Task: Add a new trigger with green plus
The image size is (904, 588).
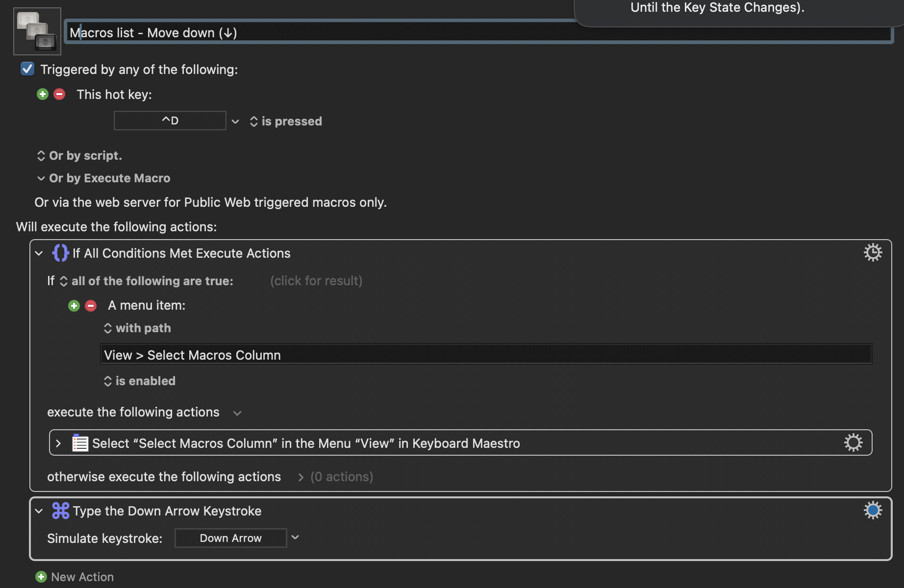Action: point(43,94)
